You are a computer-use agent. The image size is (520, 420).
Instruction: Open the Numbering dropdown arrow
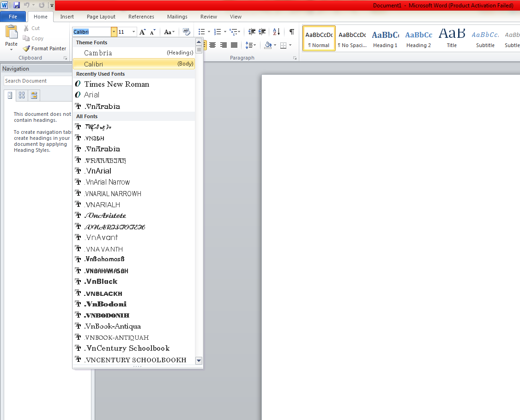point(225,32)
